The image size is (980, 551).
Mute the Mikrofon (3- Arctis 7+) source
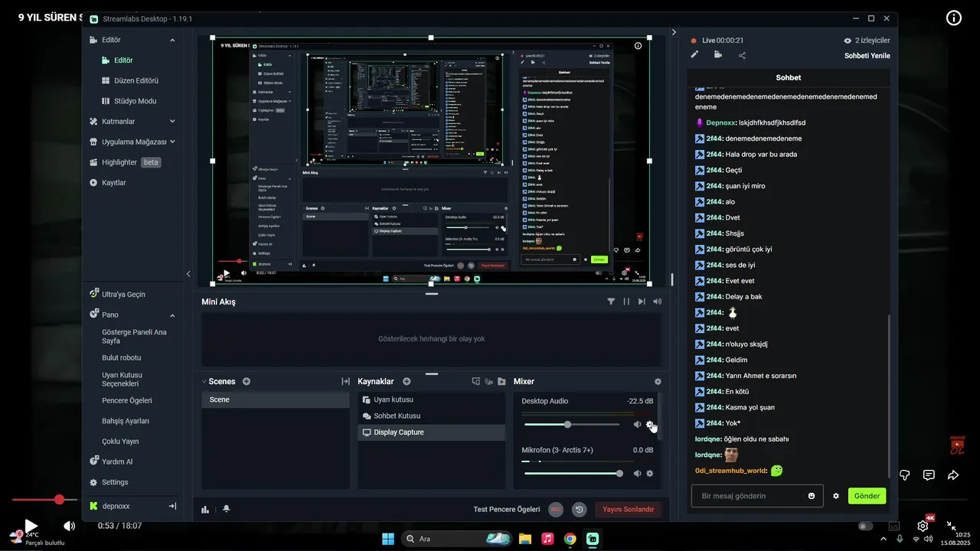(x=637, y=473)
